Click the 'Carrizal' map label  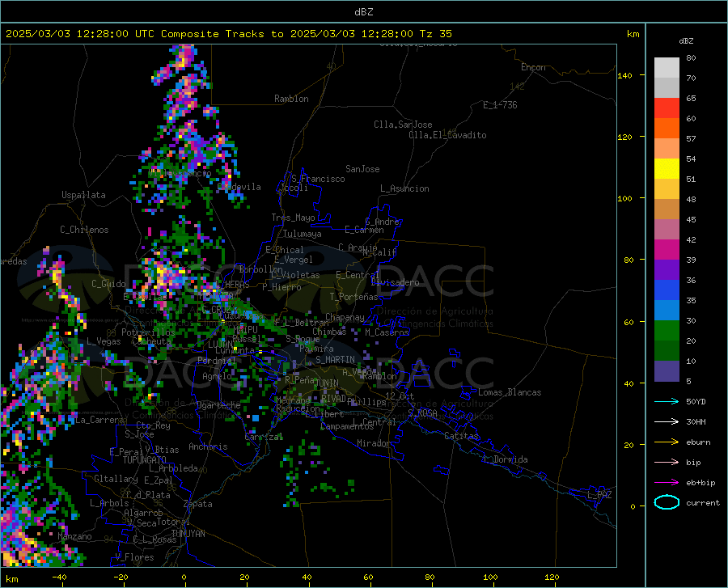[x=264, y=437]
